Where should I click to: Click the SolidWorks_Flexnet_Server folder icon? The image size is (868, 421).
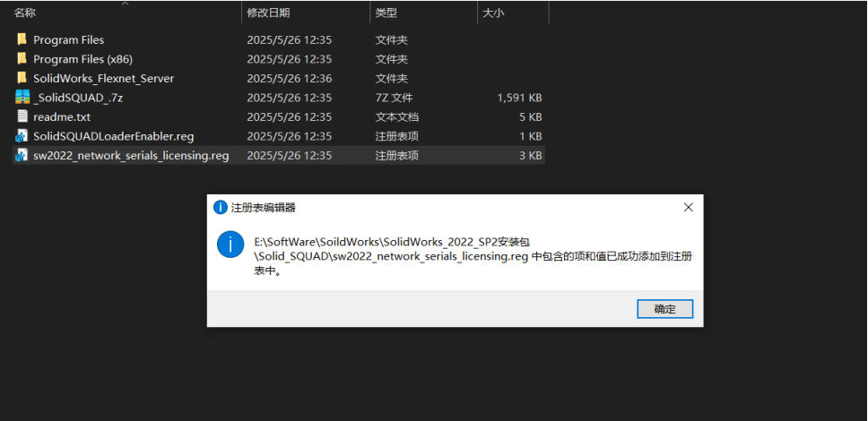22,78
